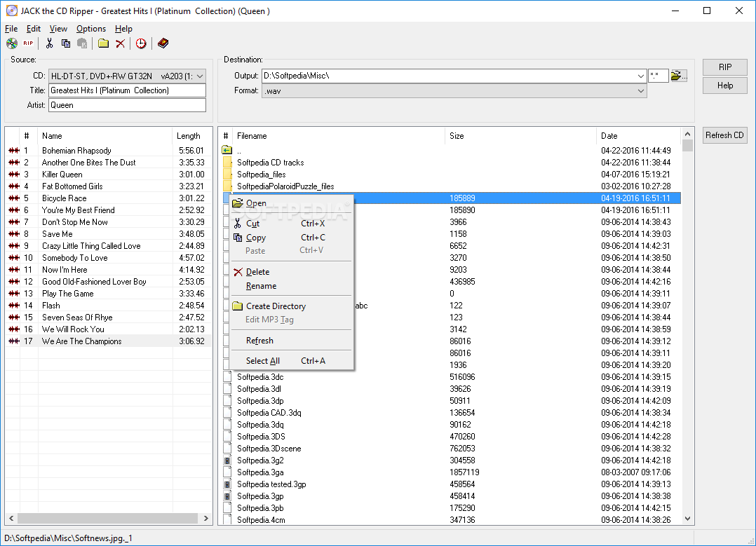The image size is (756, 546).
Task: Click the RIP toolbar icon
Action: pyautogui.click(x=29, y=43)
